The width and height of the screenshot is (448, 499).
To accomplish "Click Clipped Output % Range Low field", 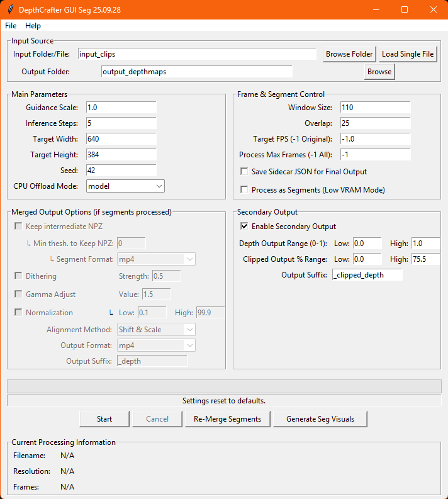I will 367,259.
